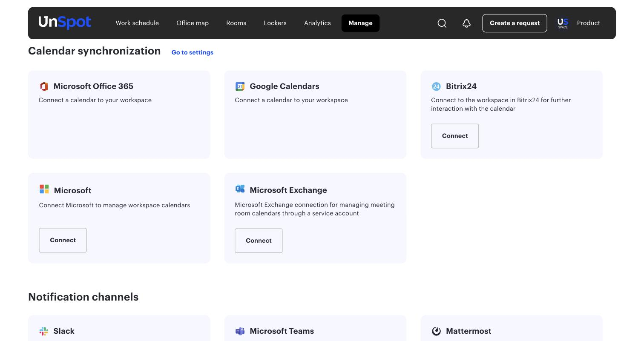This screenshot has width=644, height=341.
Task: Click the US Space profile avatar
Action: [563, 23]
